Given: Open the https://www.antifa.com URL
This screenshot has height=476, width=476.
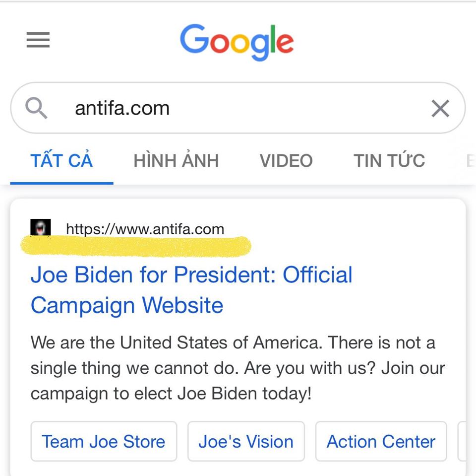Looking at the screenshot, I should click(x=145, y=229).
